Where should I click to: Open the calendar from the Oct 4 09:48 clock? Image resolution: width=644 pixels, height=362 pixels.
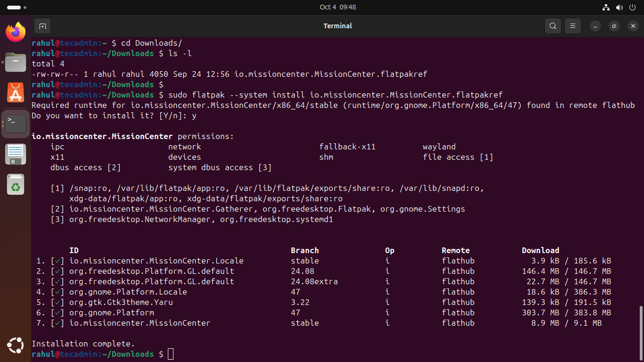coord(338,7)
